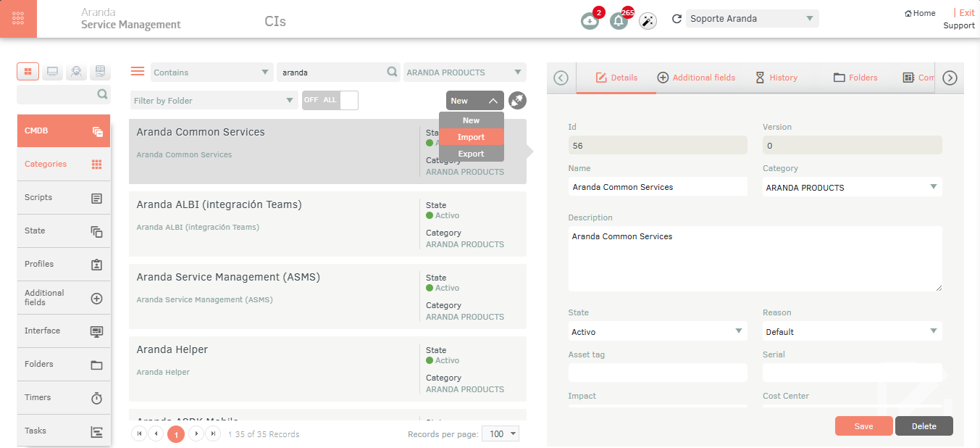The width and height of the screenshot is (980, 448).
Task: Select the user agent icon in sidebar
Action: pos(75,71)
